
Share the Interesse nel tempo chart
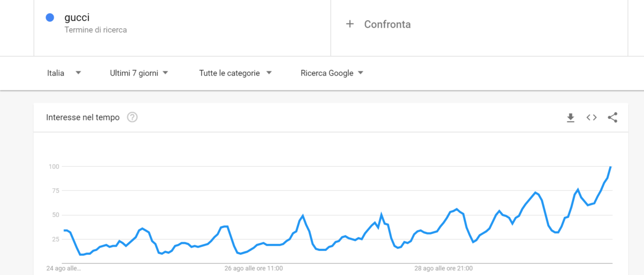click(612, 118)
